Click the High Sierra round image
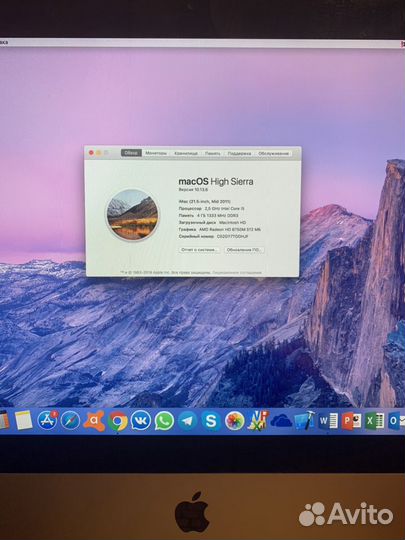The height and width of the screenshot is (540, 405). (x=132, y=214)
